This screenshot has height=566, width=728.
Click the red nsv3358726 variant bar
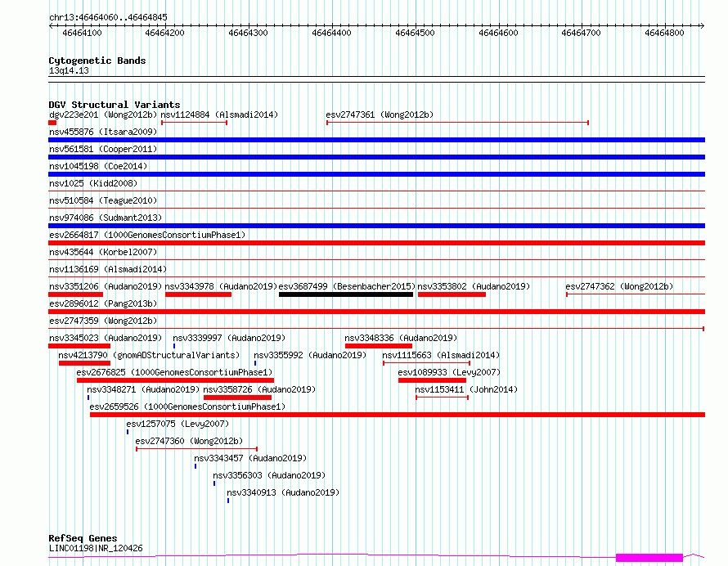coord(238,398)
